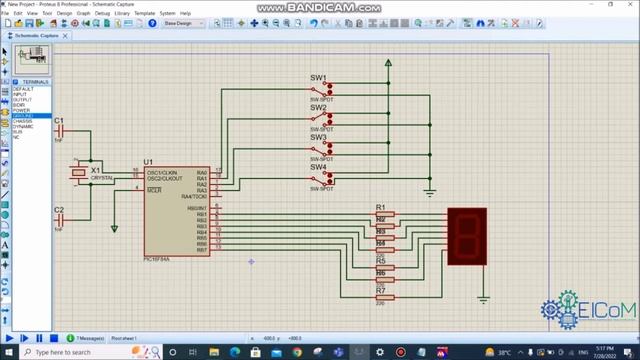The image size is (640, 360).
Task: Stop the simulation
Action: pyautogui.click(x=54, y=338)
